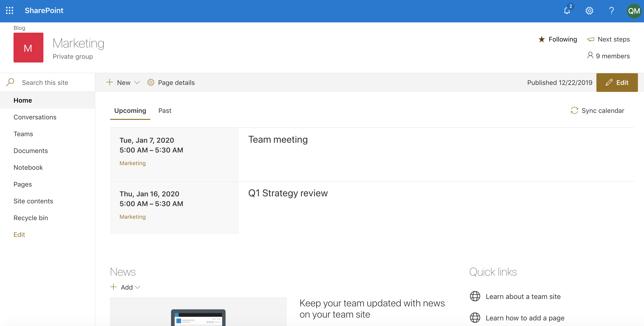The width and height of the screenshot is (644, 326).
Task: Open the settings gear in header
Action: coord(589,11)
